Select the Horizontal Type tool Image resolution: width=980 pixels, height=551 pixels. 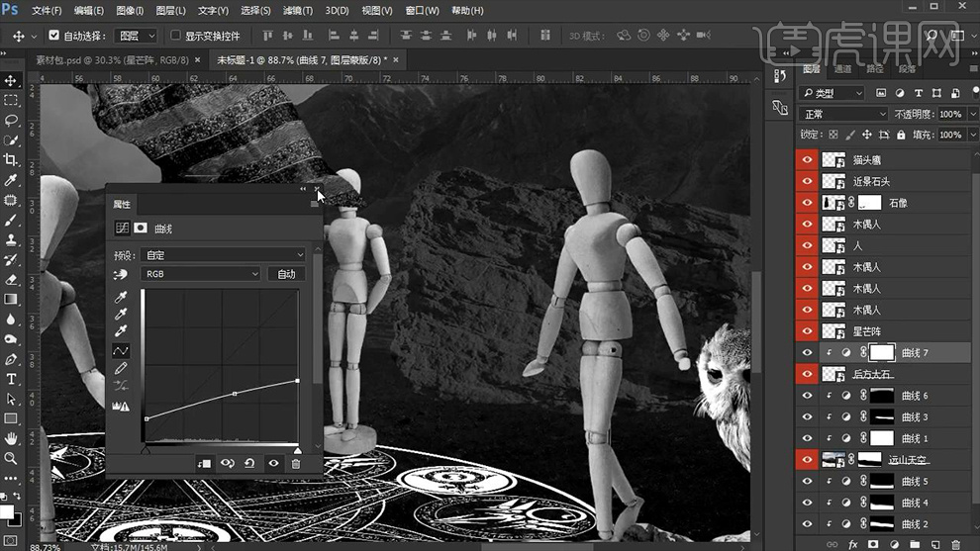click(x=11, y=379)
